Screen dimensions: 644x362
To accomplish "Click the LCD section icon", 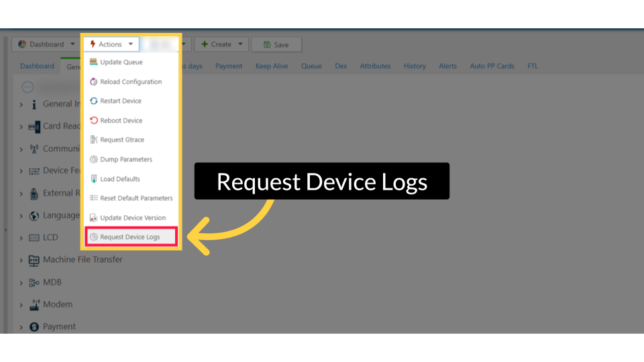I will [x=34, y=238].
